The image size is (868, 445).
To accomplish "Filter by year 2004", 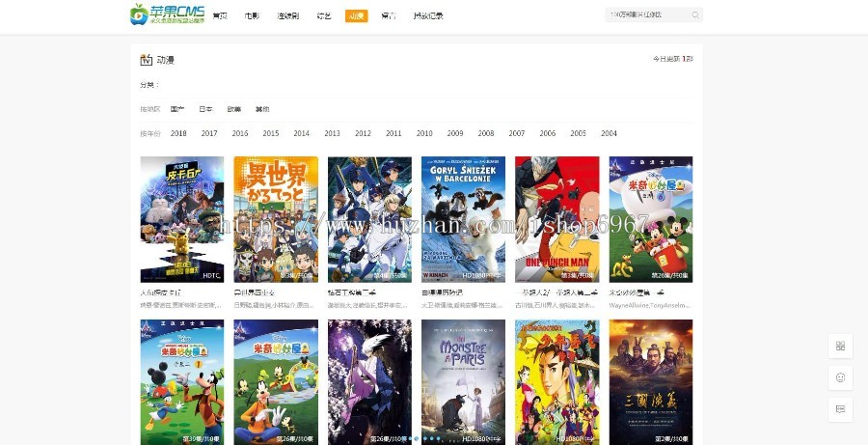I will (609, 133).
